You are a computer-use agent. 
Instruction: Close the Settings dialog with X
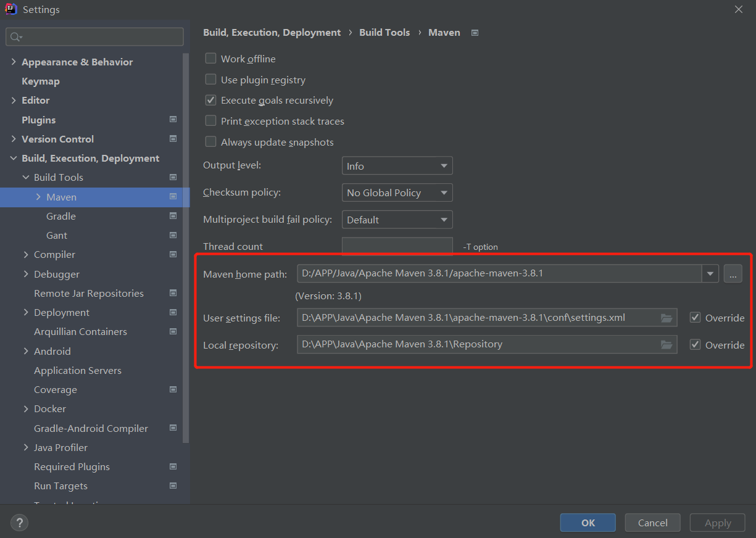pyautogui.click(x=738, y=9)
